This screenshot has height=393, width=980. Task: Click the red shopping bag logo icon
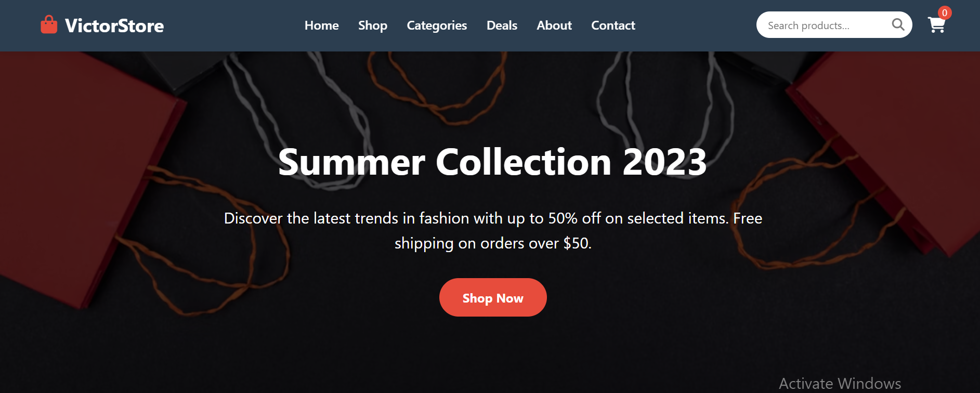[49, 25]
